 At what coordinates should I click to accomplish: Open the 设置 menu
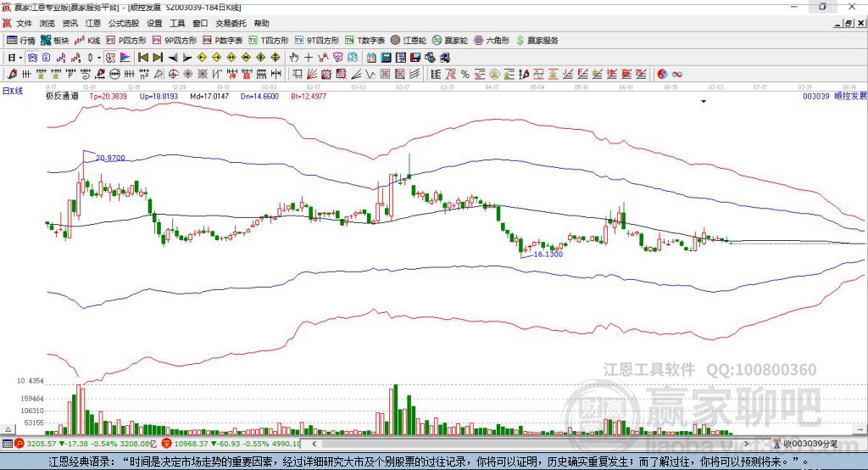154,23
